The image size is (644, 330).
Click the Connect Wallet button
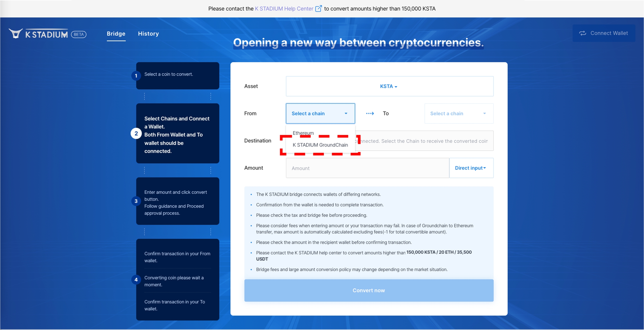604,33
